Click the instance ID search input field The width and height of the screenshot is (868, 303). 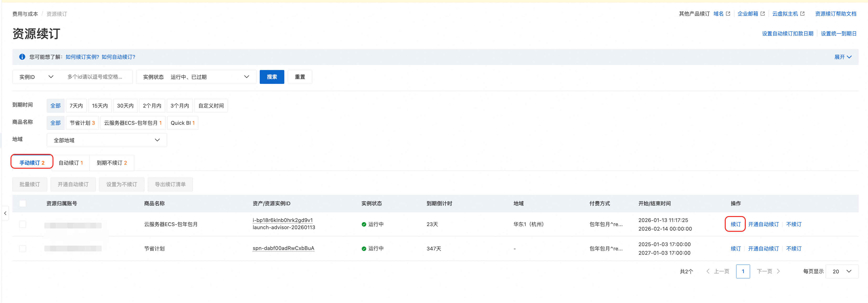point(96,77)
